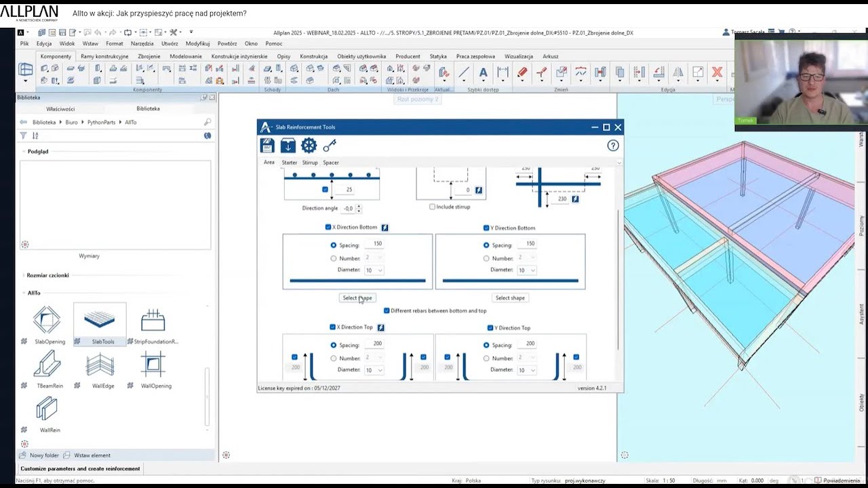The width and height of the screenshot is (868, 488).
Task: Collapse the AllTo section
Action: pyautogui.click(x=24, y=293)
